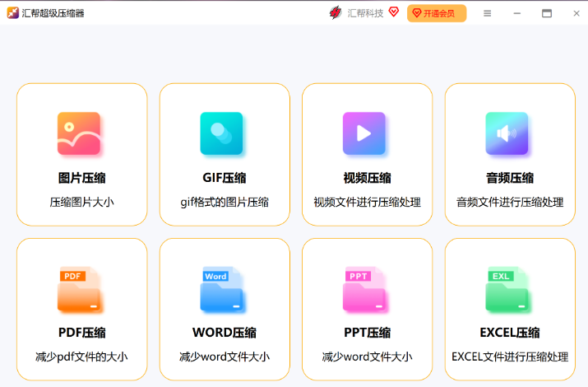Open the PDF压缩 orange folder icon
The width and height of the screenshot is (588, 387).
tap(79, 289)
